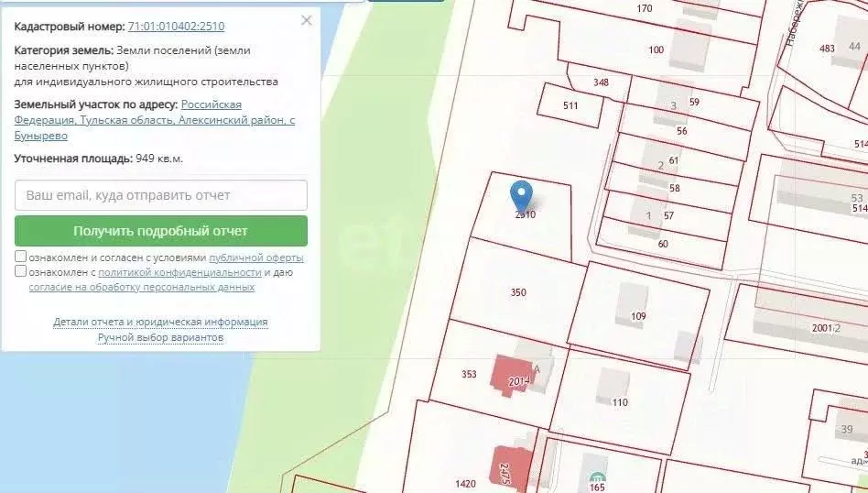Select parcel 110 on the map
868x493 pixels.
tap(620, 402)
